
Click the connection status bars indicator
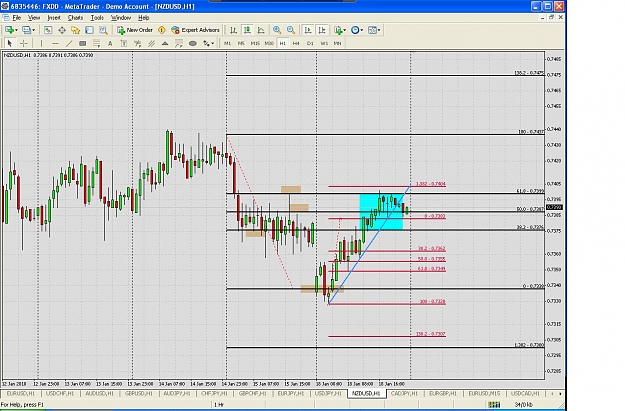[494, 405]
